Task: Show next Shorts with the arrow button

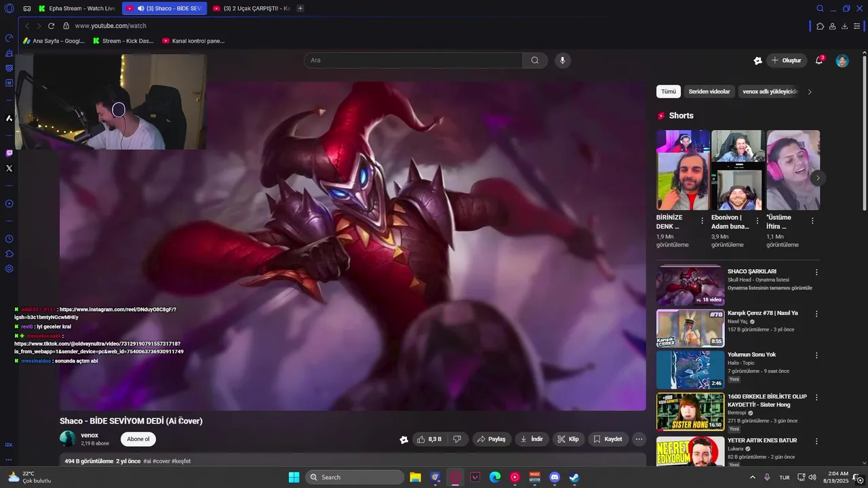Action: coord(818,178)
